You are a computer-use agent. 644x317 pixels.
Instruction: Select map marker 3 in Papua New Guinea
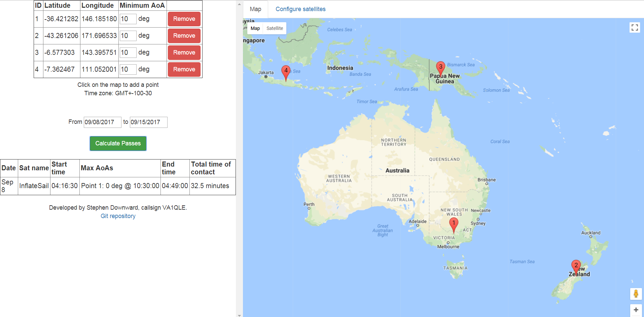tap(440, 68)
